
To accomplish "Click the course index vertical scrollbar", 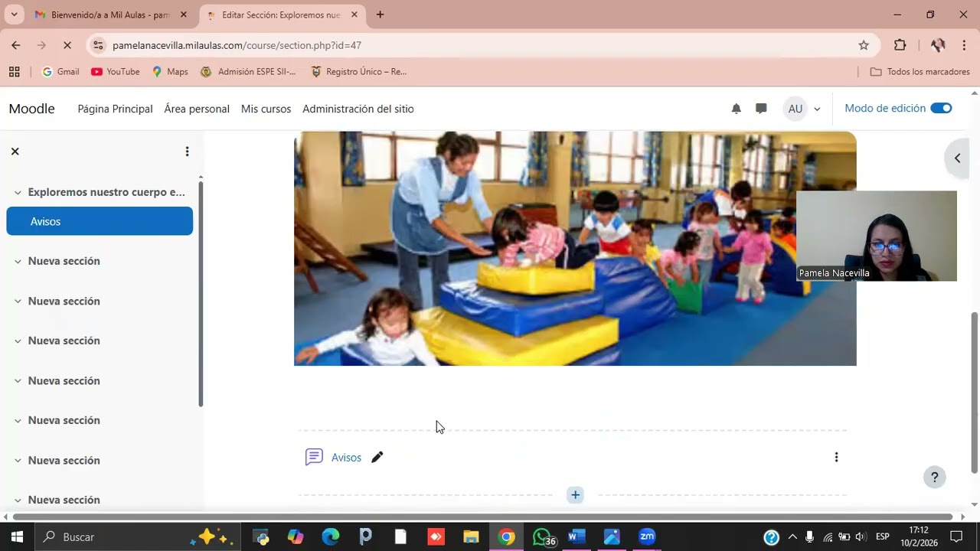I will pos(201,294).
